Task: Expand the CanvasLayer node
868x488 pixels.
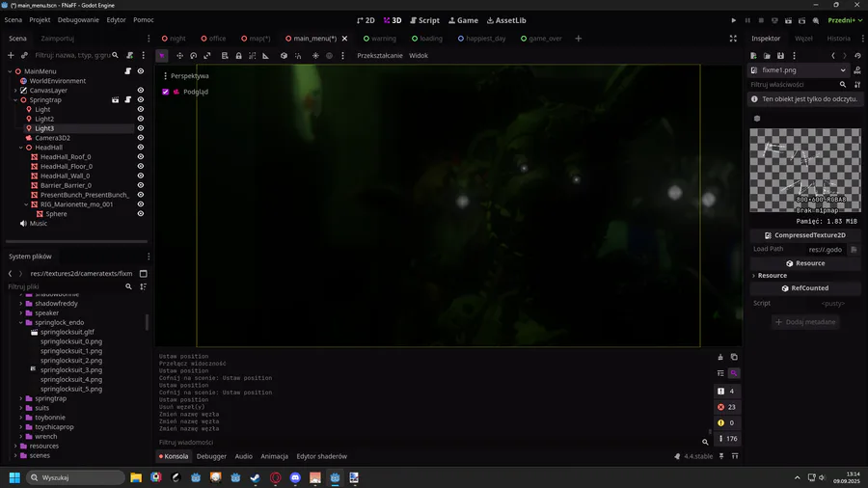Action: tap(15, 91)
